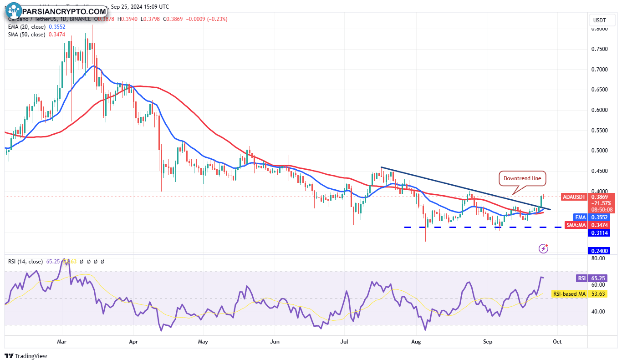Click the blue EMA price label icon
622x364 pixels.
coord(581,217)
